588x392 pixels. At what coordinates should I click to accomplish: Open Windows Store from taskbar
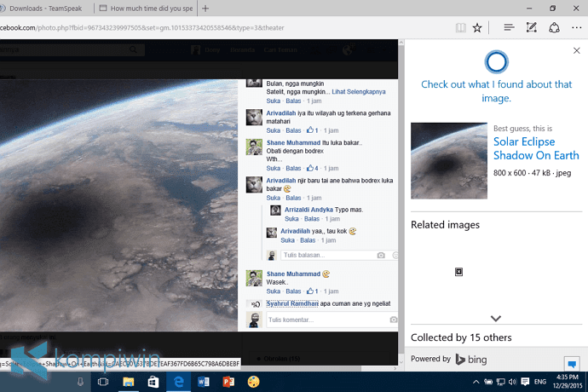coord(153,382)
